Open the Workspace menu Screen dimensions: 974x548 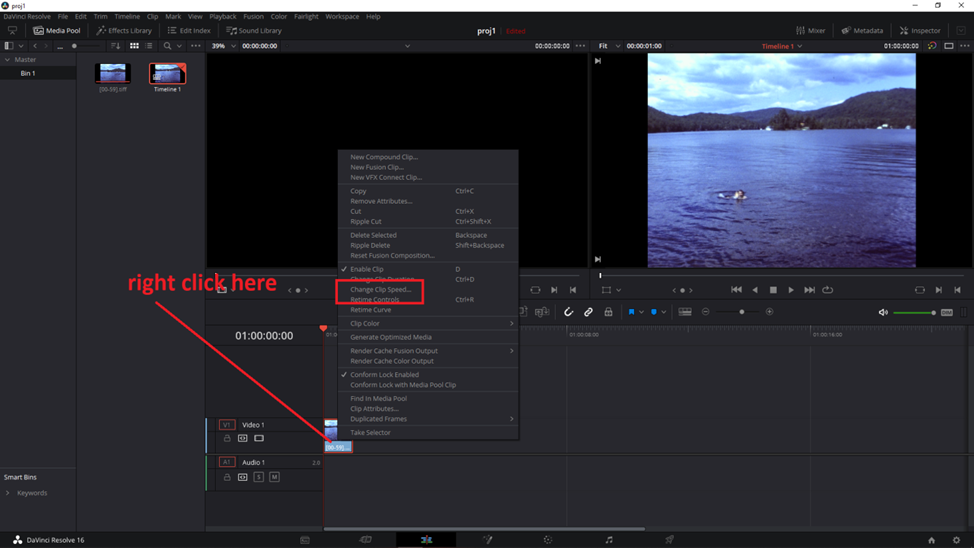(342, 17)
